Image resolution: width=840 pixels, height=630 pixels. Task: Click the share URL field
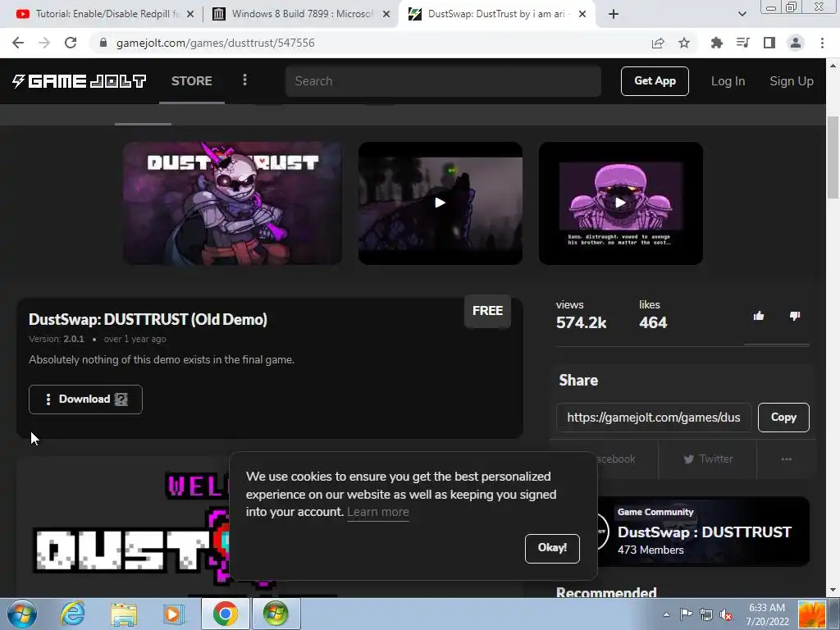coord(654,418)
